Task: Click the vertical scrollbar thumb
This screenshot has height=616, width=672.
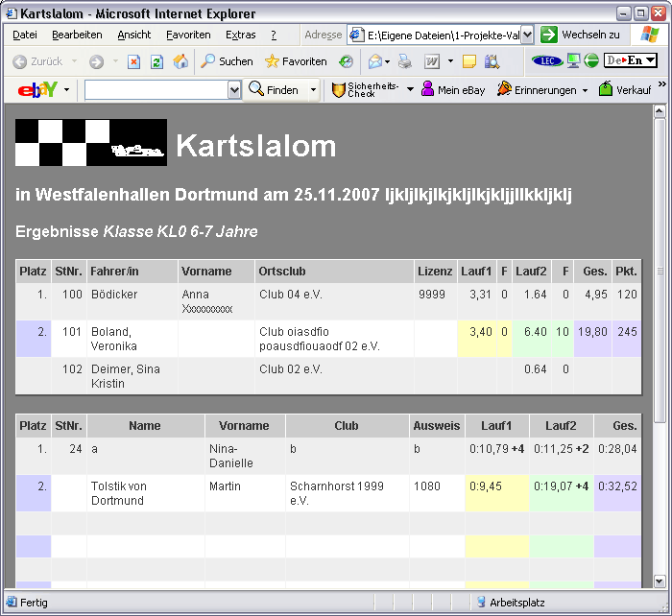Action: [660, 271]
